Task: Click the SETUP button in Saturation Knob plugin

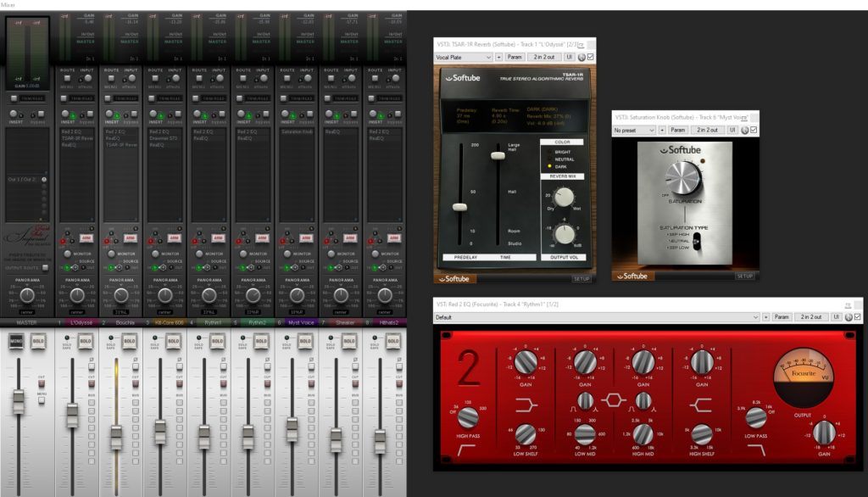Action: pos(744,276)
